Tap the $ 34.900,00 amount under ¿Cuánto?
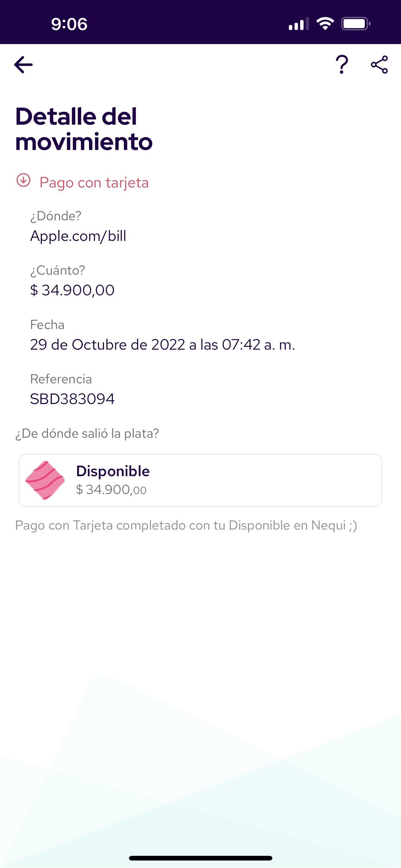Screen dimensions: 401x868 72,290
